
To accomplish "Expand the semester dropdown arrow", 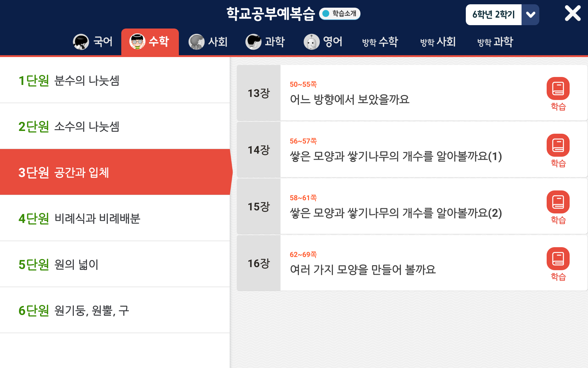I will pyautogui.click(x=530, y=15).
